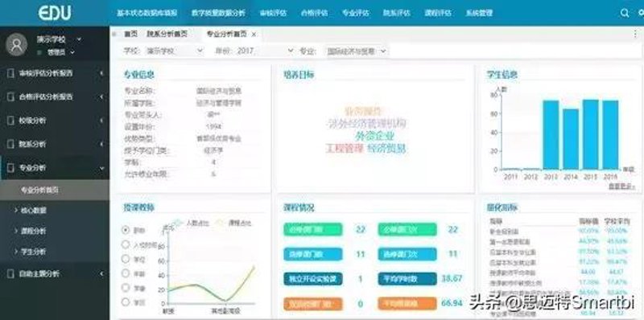Open 院系评估 top menu

(x=397, y=13)
